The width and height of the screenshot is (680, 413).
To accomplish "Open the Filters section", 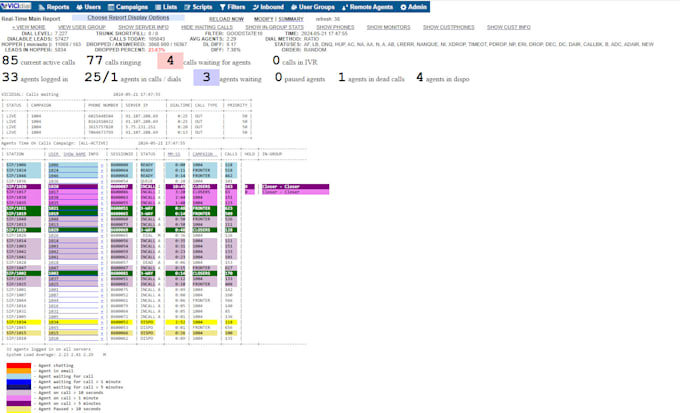I will pos(232,7).
